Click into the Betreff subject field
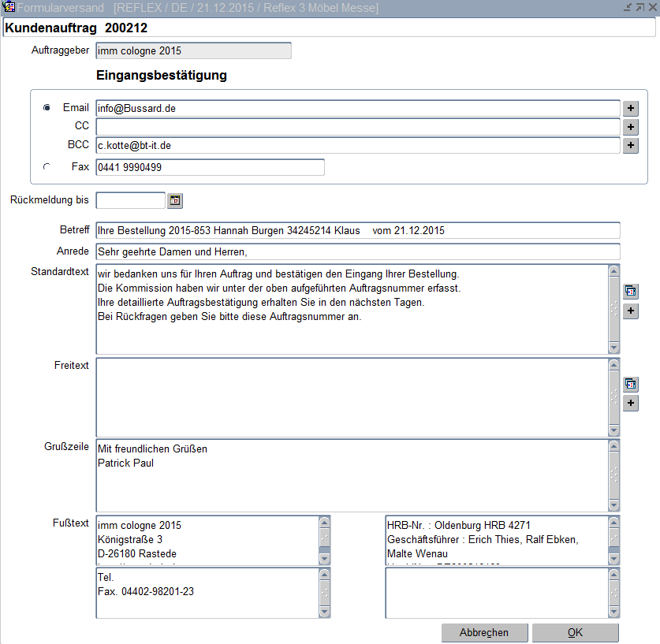 (357, 231)
